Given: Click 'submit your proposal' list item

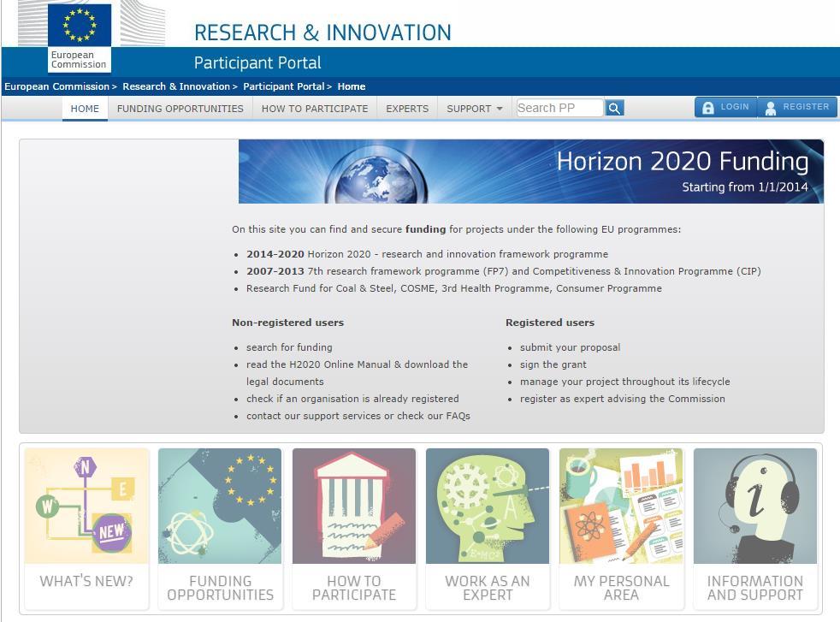Looking at the screenshot, I should pos(570,347).
